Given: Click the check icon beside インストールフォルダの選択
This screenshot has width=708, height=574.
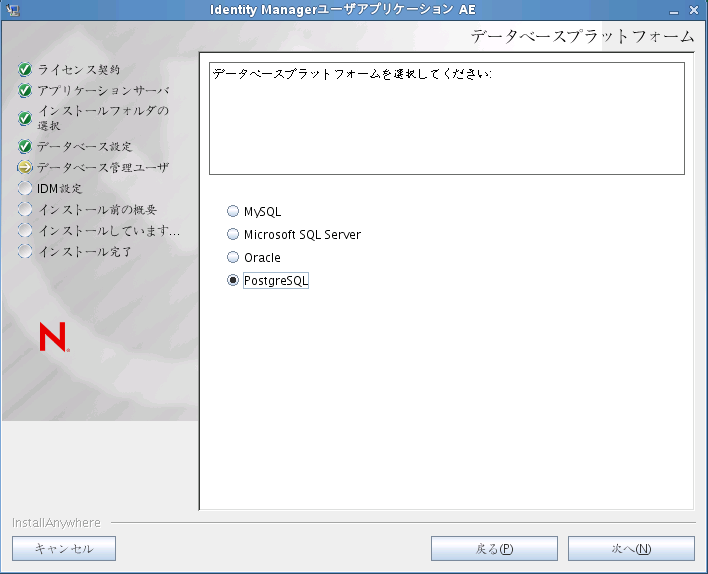Looking at the screenshot, I should coord(25,118).
